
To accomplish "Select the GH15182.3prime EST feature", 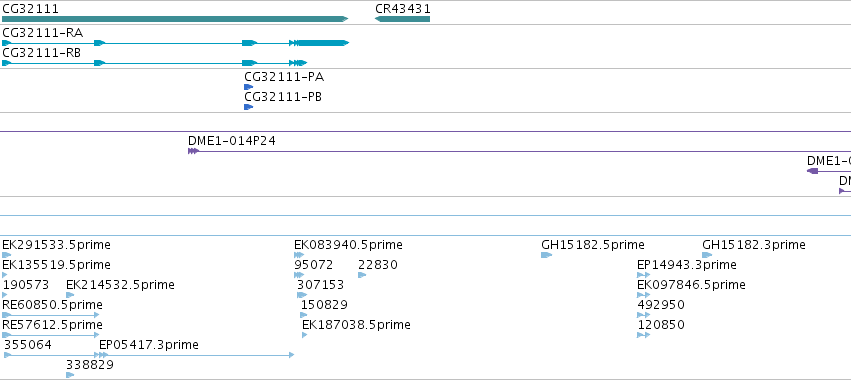I will (707, 255).
